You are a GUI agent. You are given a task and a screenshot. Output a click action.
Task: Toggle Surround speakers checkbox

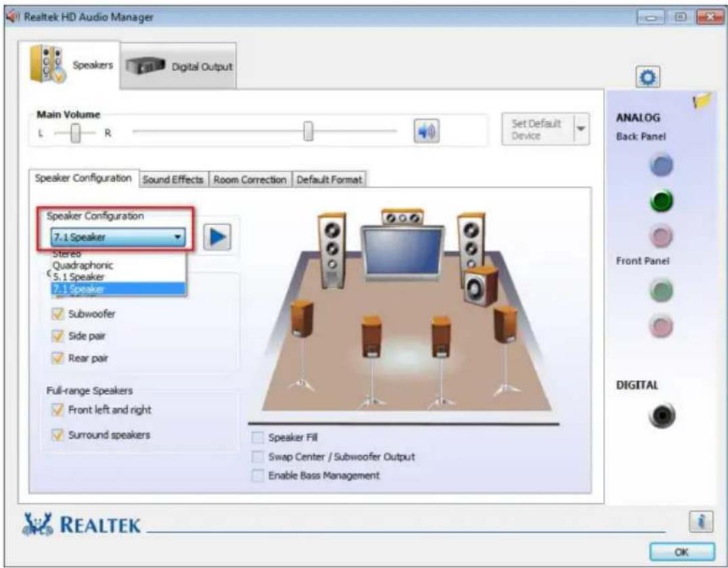pyautogui.click(x=58, y=435)
